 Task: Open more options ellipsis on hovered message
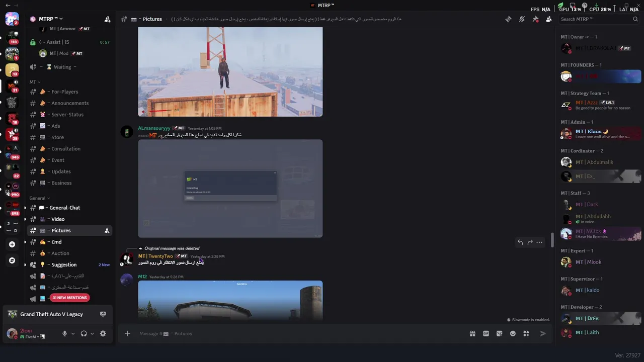click(x=539, y=242)
